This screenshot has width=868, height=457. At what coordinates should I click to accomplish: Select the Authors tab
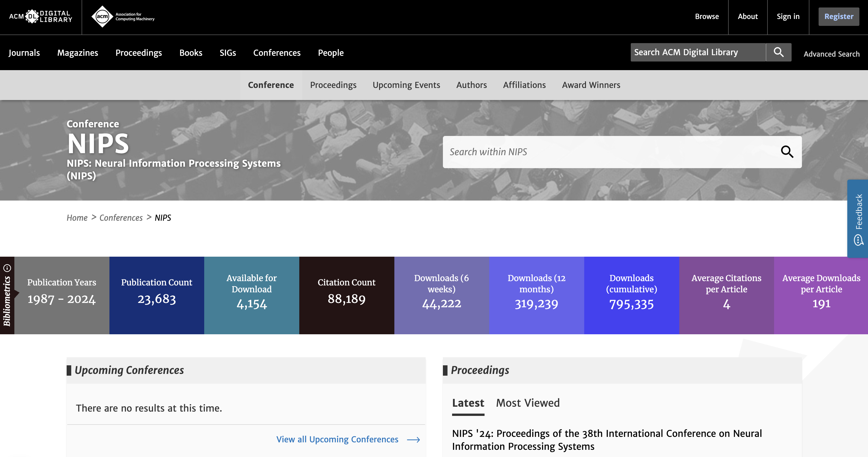[471, 85]
